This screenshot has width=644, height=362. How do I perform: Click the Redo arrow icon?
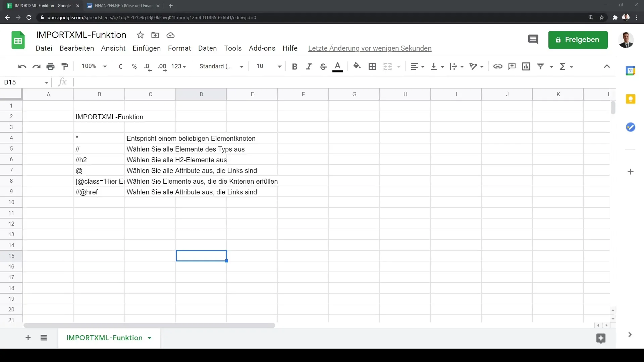pos(36,66)
